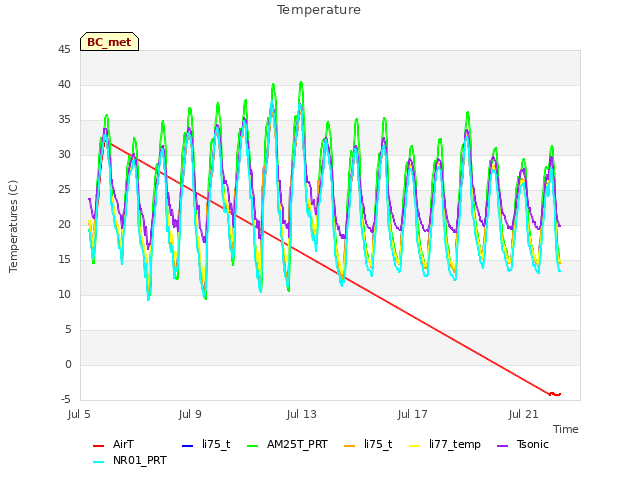Click the "Jul 17" x-axis label
The height and width of the screenshot is (480, 640).
click(x=413, y=414)
